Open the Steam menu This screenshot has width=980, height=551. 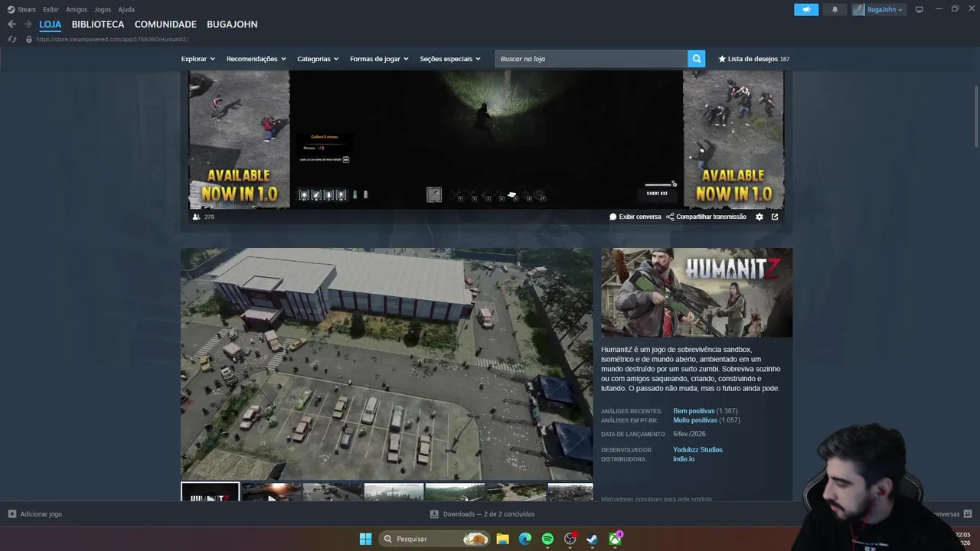tap(21, 9)
